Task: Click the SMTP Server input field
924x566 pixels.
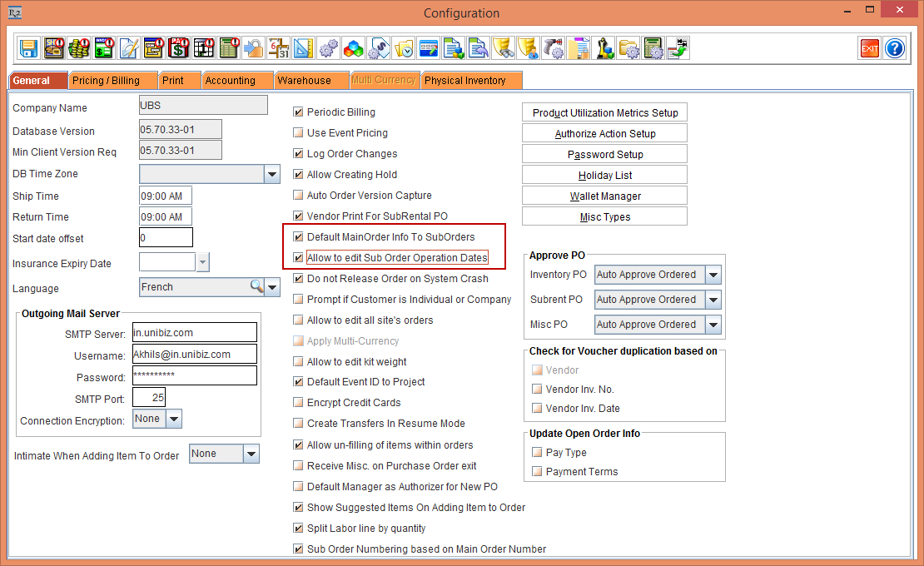Action: pos(194,333)
